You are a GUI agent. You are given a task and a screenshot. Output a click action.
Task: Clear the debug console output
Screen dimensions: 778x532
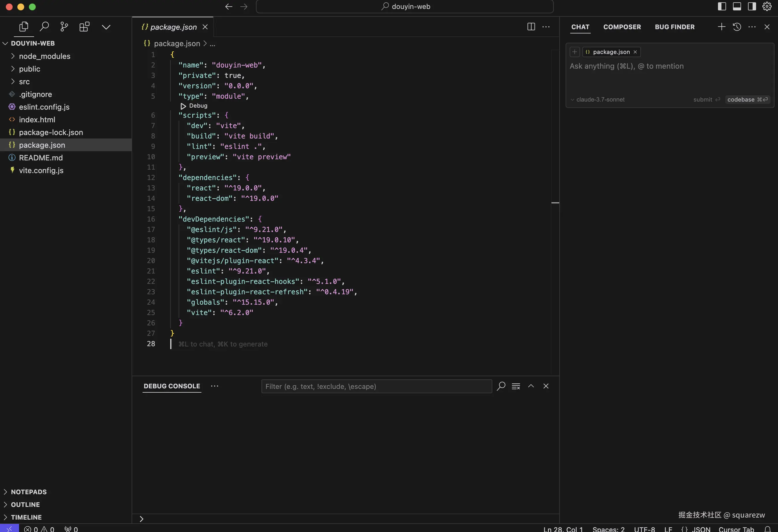[516, 386]
